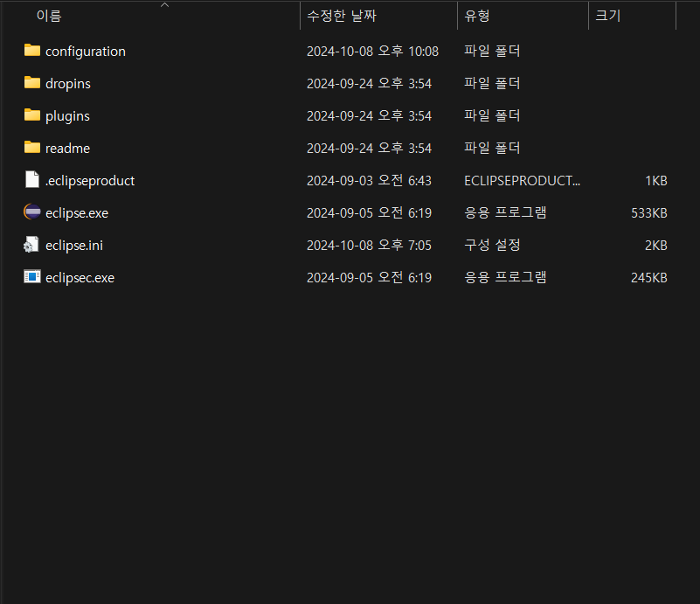Select the eclipsec.exe file name
700x604 pixels.
80,278
